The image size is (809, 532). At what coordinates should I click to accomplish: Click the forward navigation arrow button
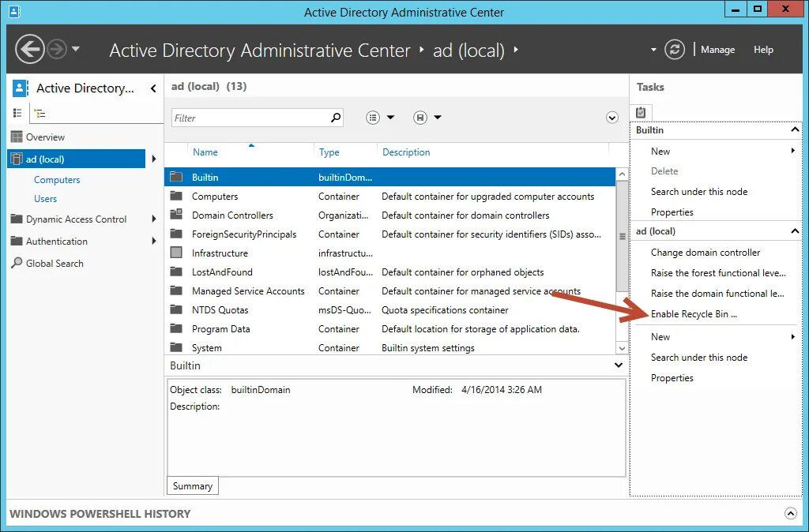57,50
